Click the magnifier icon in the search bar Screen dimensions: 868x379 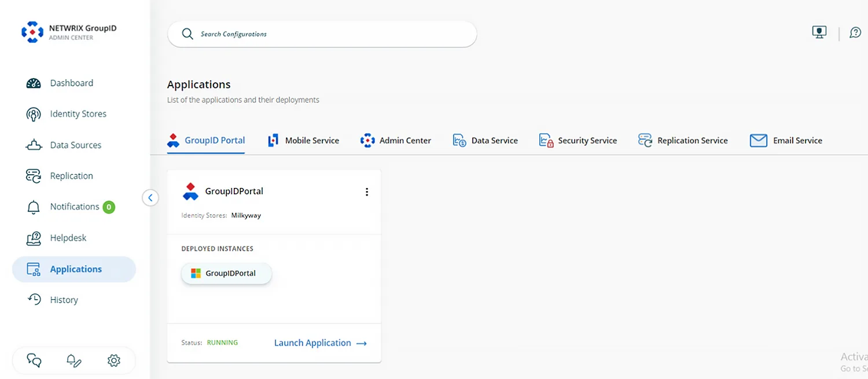click(x=187, y=34)
